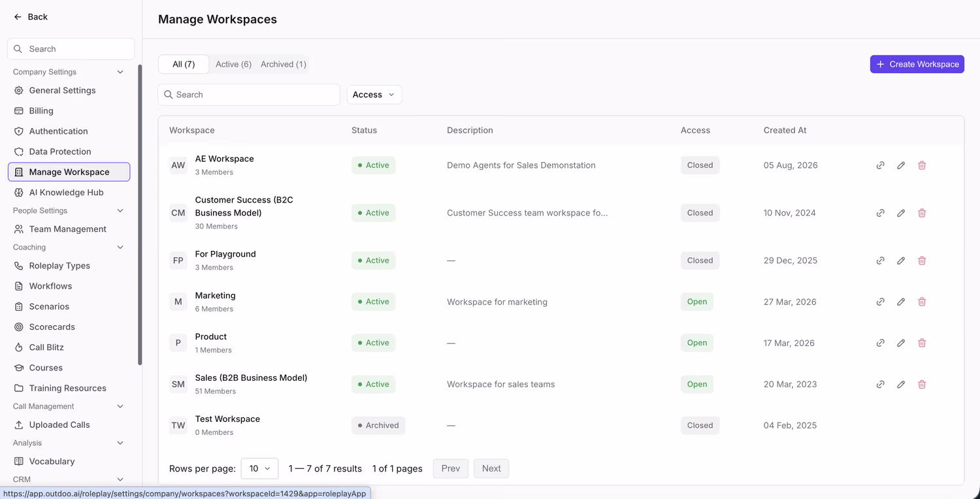Copy link for For Playground workspace
Screen dimensions: 980x499
tap(880, 261)
